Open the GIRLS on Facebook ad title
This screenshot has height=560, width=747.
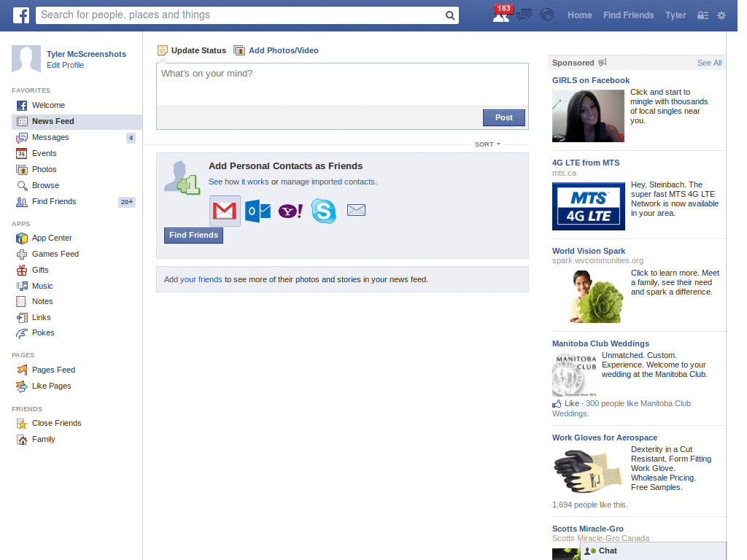click(x=591, y=80)
